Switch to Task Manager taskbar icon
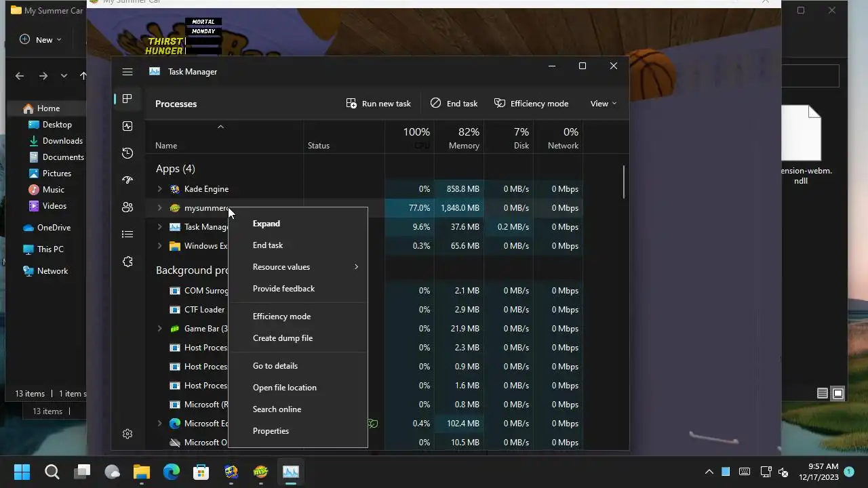This screenshot has width=868, height=488. (291, 472)
